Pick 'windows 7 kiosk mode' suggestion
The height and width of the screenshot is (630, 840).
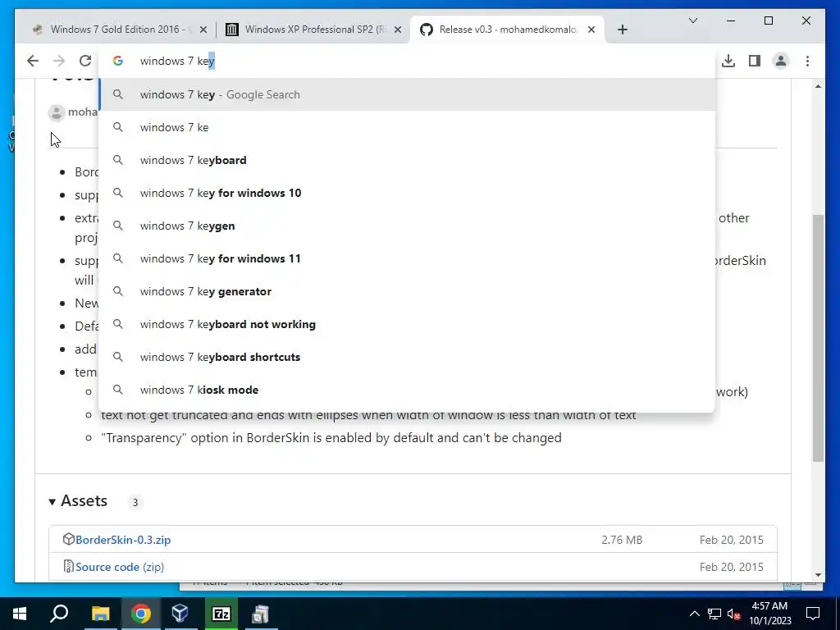(407, 390)
